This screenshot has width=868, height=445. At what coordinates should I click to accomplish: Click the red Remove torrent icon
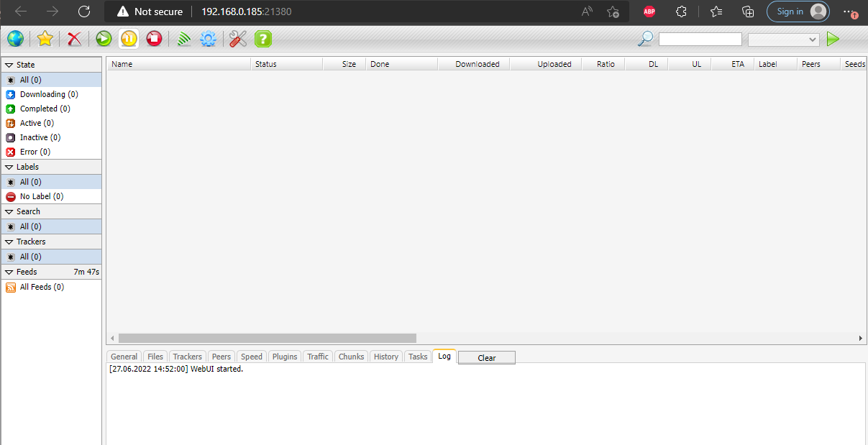(74, 39)
